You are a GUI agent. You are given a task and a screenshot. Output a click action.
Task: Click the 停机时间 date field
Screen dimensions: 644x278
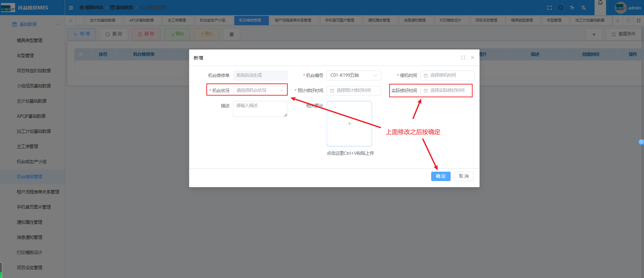(447, 75)
